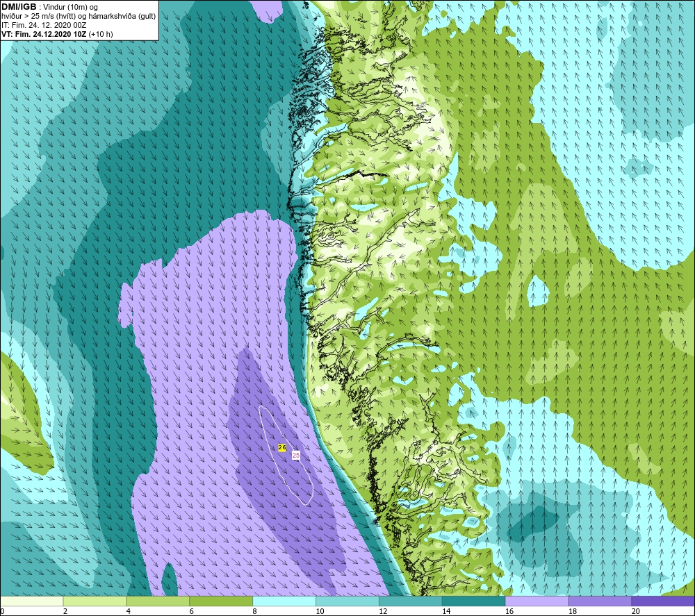Image resolution: width=695 pixels, height=616 pixels.
Task: Click the '6' legend scale number
Action: (192, 611)
